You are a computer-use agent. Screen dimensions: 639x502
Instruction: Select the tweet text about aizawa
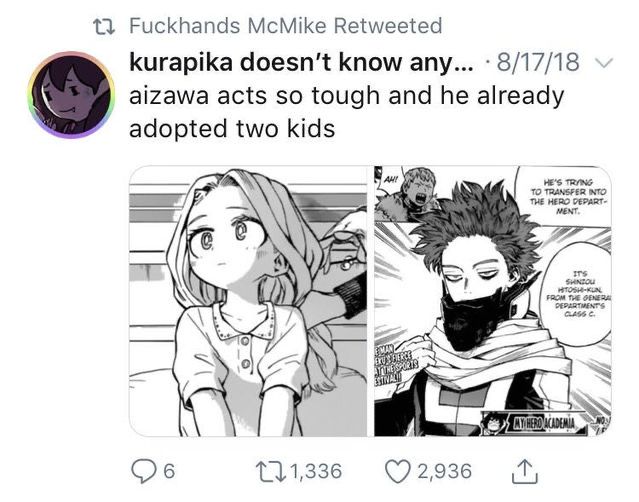pos(346,112)
